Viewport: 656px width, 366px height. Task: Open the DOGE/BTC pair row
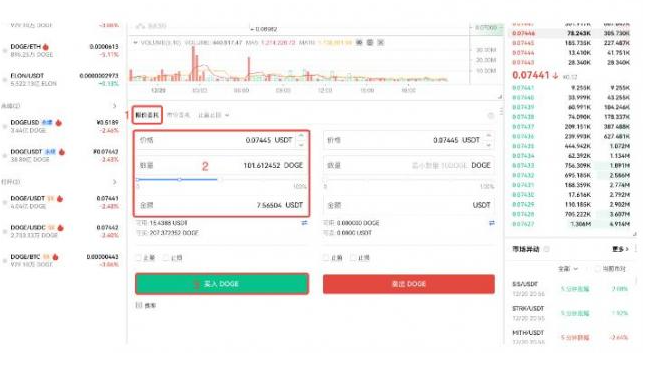click(61, 260)
